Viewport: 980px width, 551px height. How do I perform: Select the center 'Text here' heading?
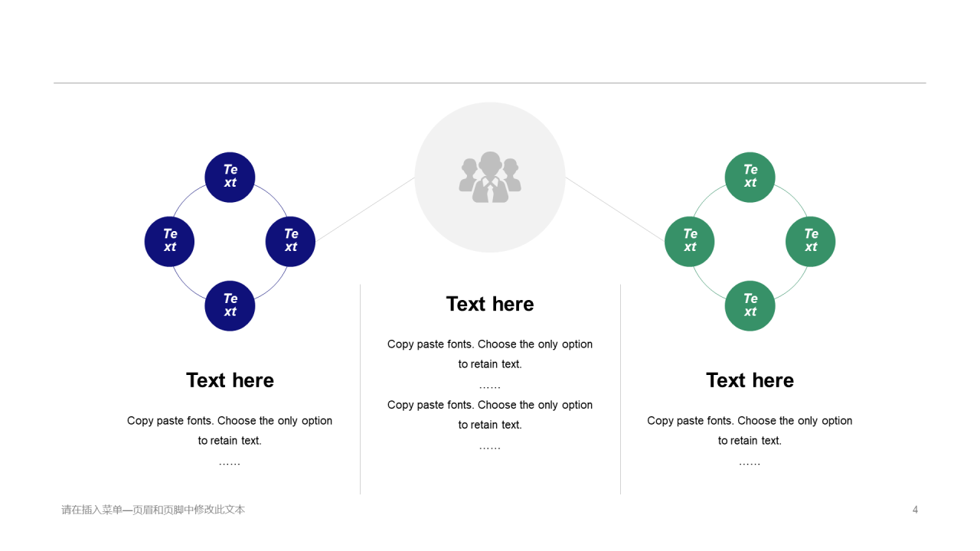490,304
